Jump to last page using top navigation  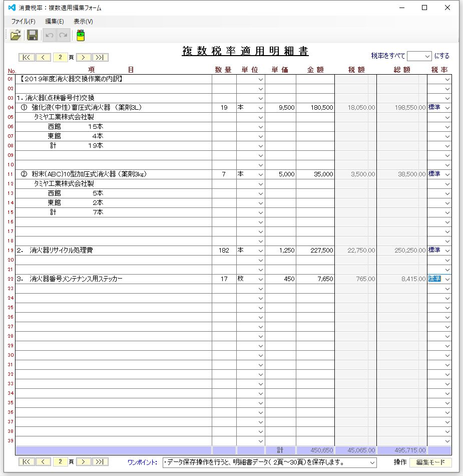click(100, 58)
